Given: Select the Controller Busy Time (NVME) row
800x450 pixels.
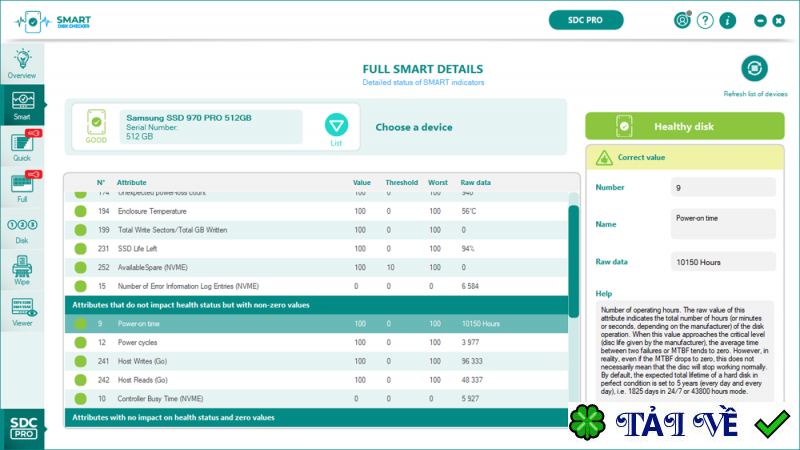Looking at the screenshot, I should click(x=316, y=398).
